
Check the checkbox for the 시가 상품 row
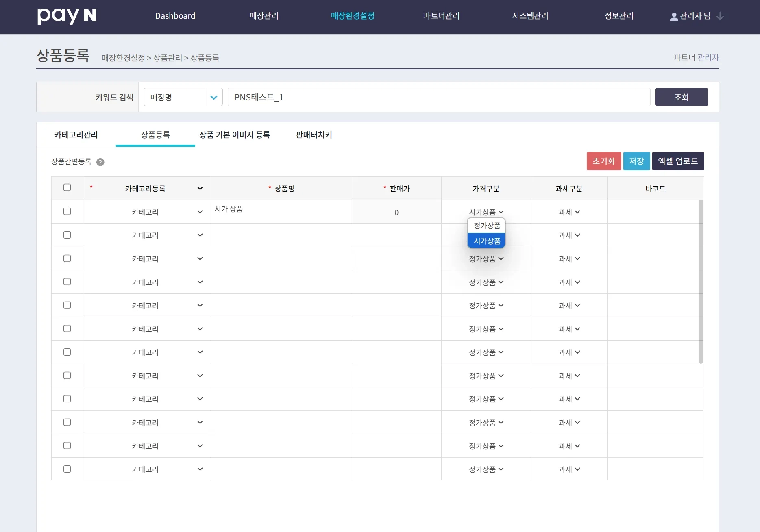pos(67,211)
